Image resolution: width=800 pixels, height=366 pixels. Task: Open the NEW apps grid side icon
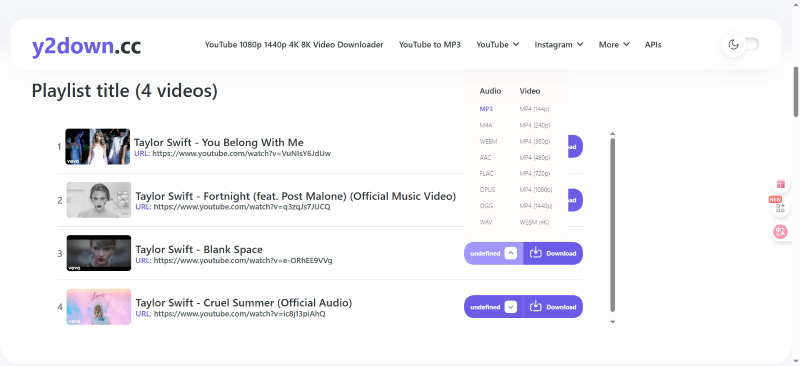coord(780,207)
